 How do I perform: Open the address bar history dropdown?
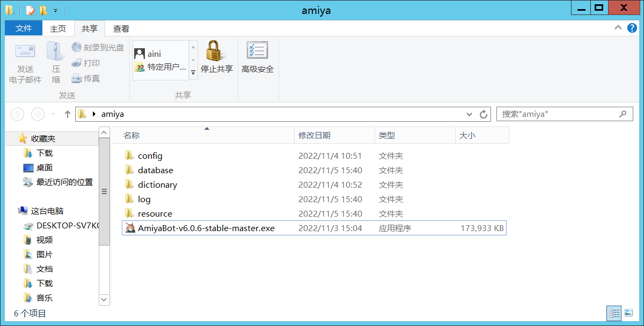(x=469, y=114)
